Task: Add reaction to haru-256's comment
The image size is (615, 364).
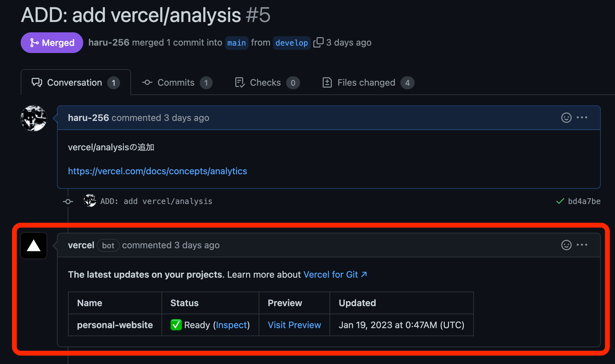Action: pyautogui.click(x=566, y=118)
